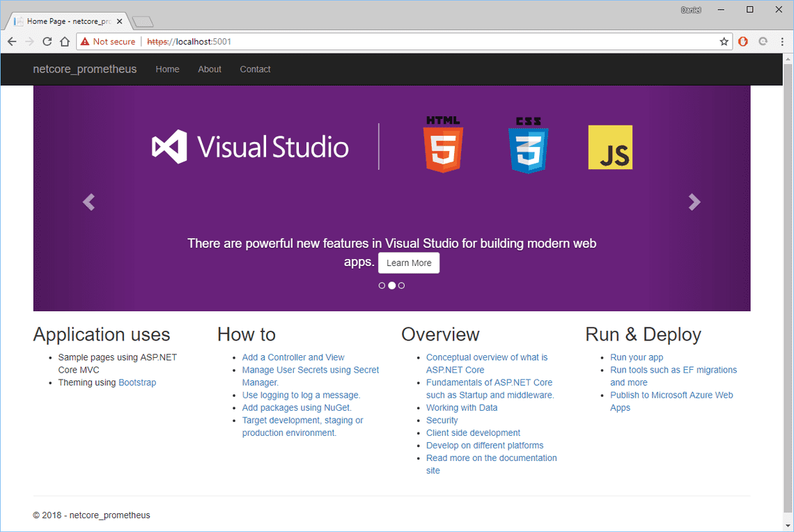Go back a slide with the left chevron
The height and width of the screenshot is (532, 794).
coord(88,202)
